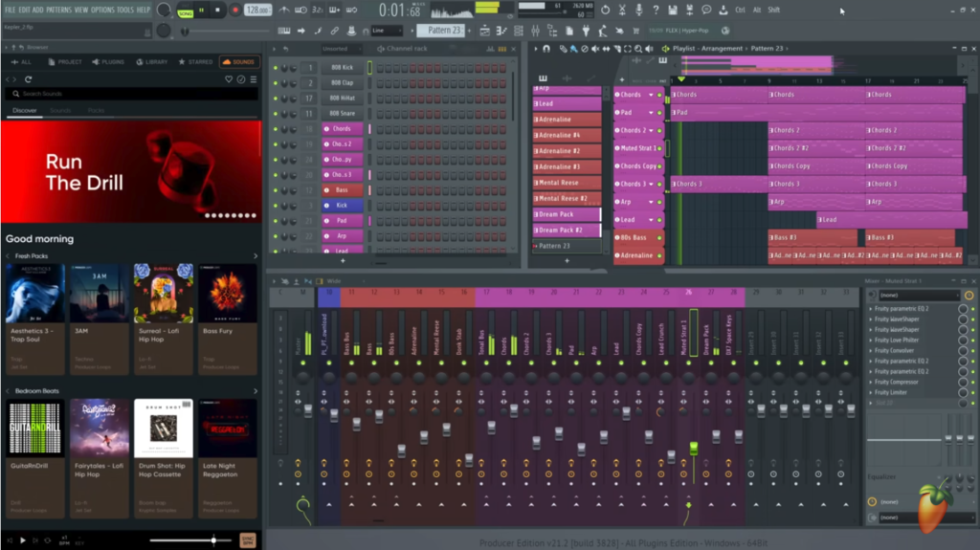Open the mixer input (none) dropdown
This screenshot has width=980, height=550.
(x=918, y=295)
